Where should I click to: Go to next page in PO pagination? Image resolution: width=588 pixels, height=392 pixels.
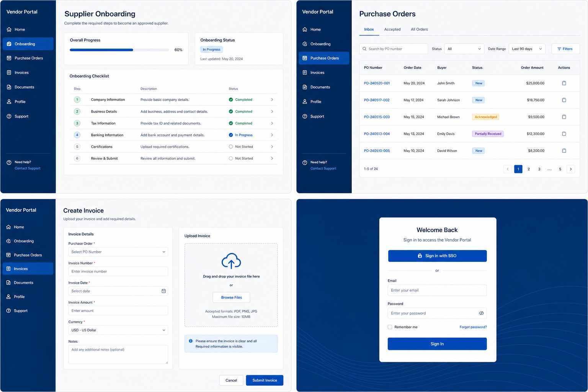pos(570,169)
